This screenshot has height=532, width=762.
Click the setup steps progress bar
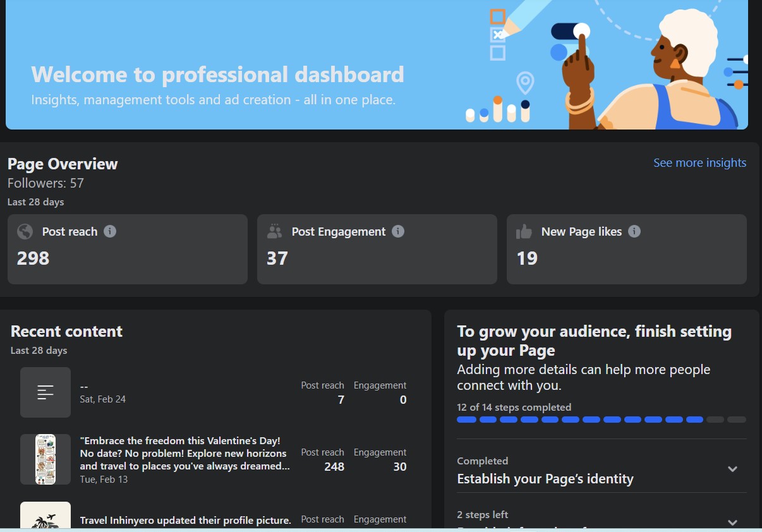tap(601, 420)
